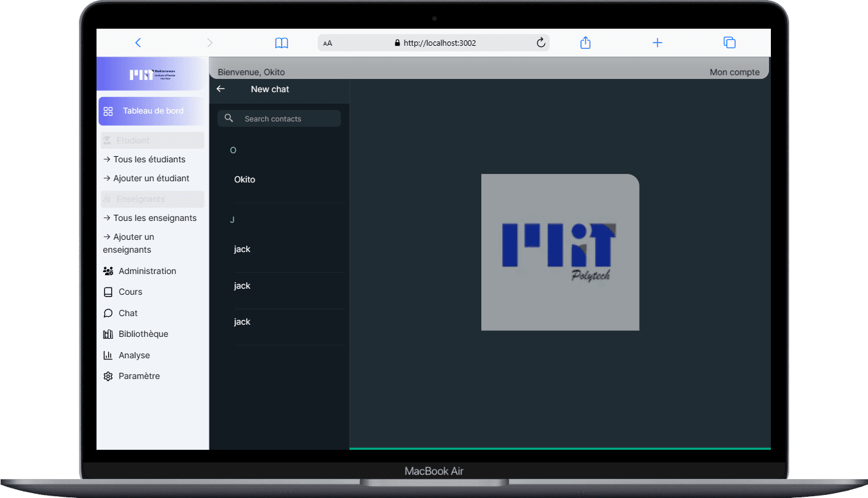Open Tableau de bord
This screenshot has width=868, height=498.
(x=153, y=111)
